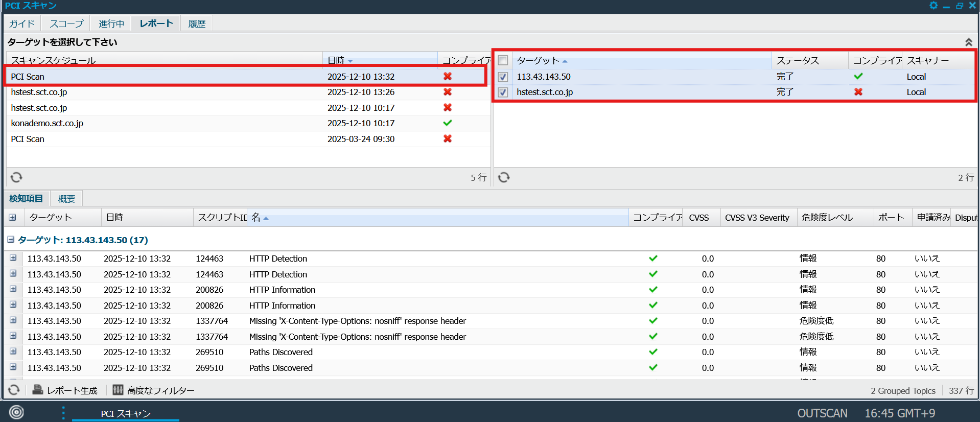Expand the first HTTP Detection row
Image resolution: width=980 pixels, height=422 pixels.
pyautogui.click(x=13, y=258)
